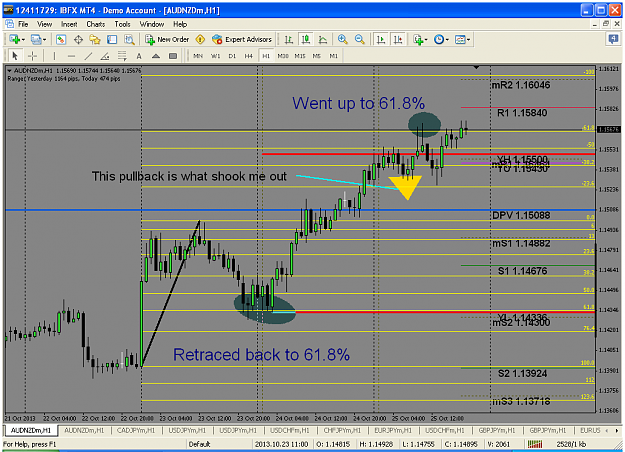Screen dimensions: 625x452
Task: Click the small arrow before AUDNZDm,H1 chart title
Action: tap(10, 71)
